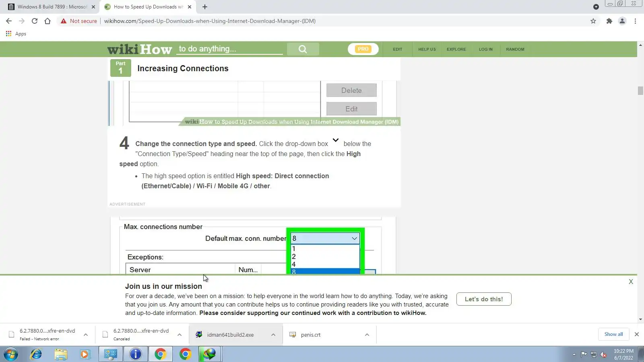Switch to Windows 8 Build 7899 tab
Screen dimensions: 644x362
[x=51, y=7]
